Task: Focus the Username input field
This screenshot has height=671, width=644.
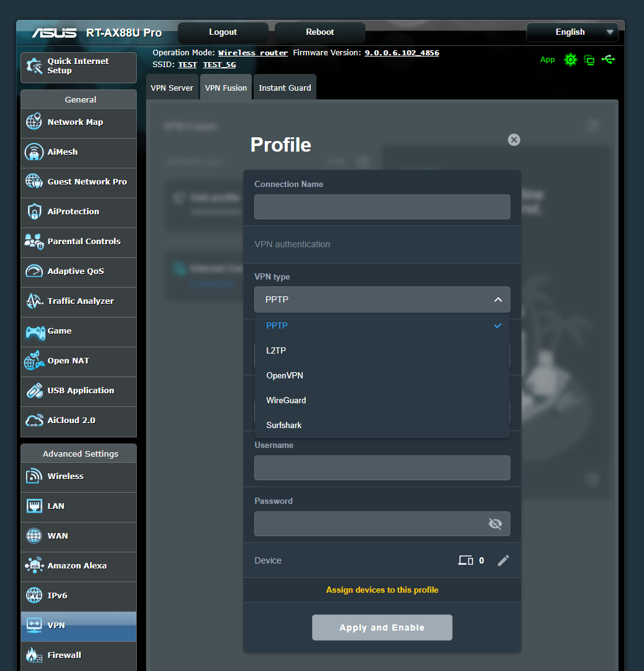Action: pyautogui.click(x=382, y=468)
